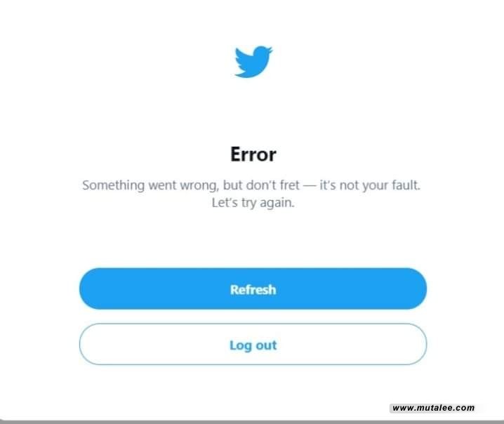Click the Refresh button
Image resolution: width=504 pixels, height=424 pixels.
coord(253,289)
